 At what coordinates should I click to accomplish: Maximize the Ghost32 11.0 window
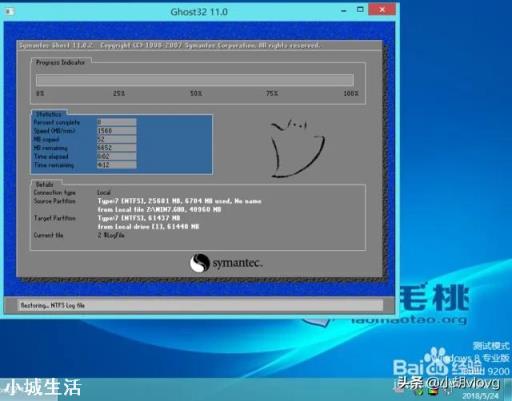[360, 10]
